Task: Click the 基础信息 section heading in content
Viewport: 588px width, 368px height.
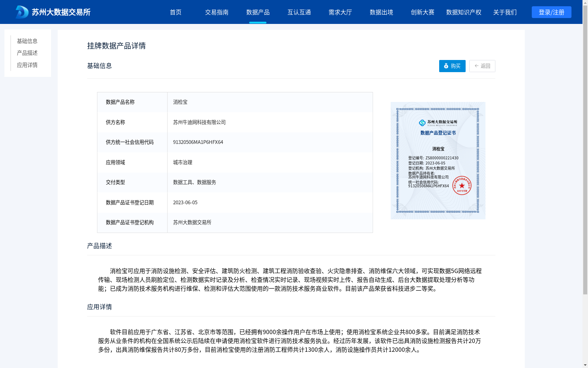Action: point(100,66)
